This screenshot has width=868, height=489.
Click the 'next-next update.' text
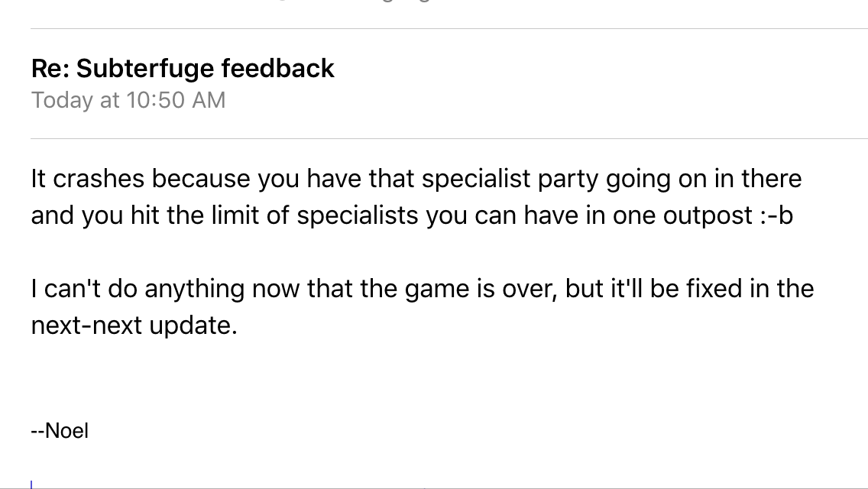pos(134,325)
